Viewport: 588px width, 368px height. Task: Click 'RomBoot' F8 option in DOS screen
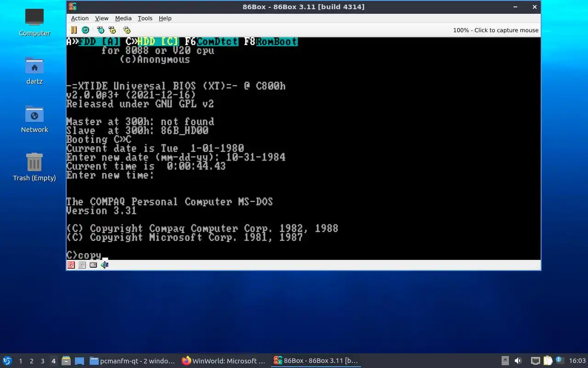point(277,42)
